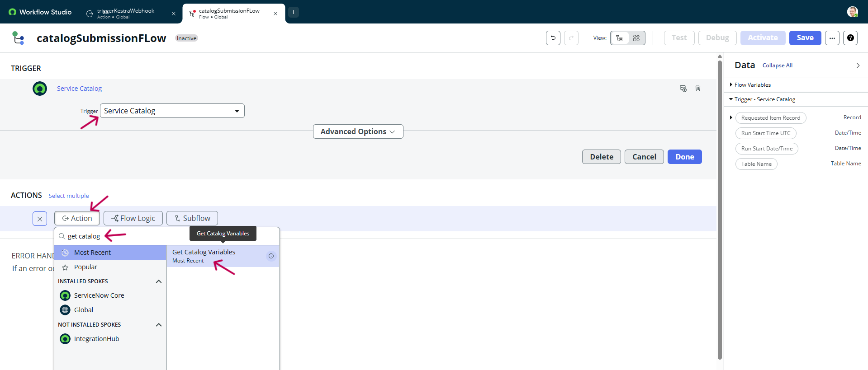Open a new tab with plus icon

tap(293, 12)
